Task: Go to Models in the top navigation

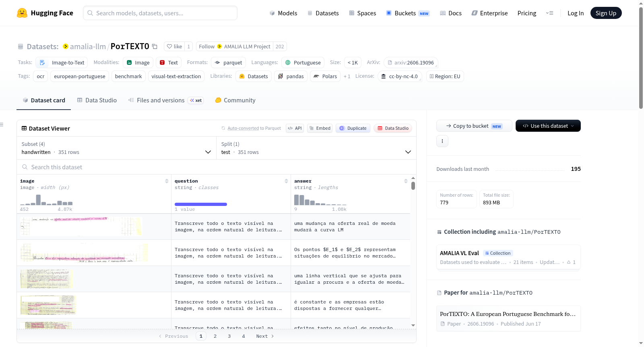Action: tap(283, 13)
